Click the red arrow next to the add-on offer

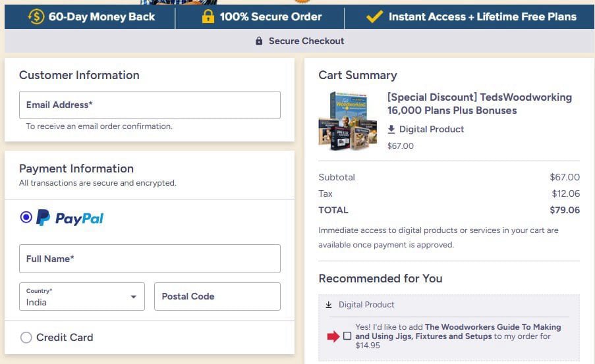click(333, 336)
